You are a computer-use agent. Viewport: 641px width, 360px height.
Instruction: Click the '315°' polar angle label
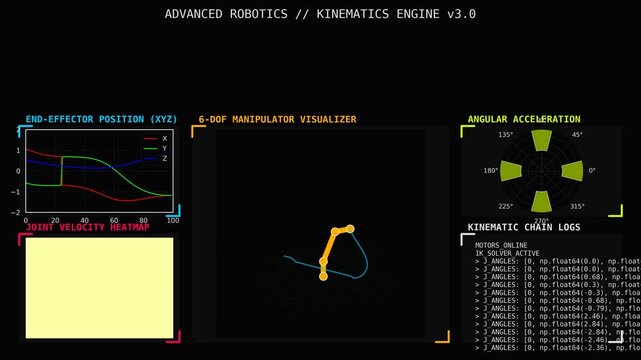(577, 206)
